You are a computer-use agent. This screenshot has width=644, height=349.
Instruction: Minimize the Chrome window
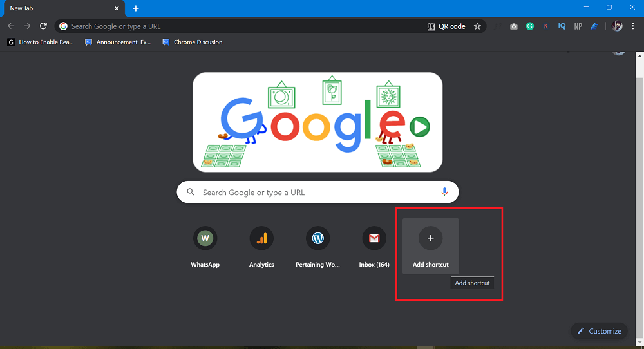click(587, 7)
